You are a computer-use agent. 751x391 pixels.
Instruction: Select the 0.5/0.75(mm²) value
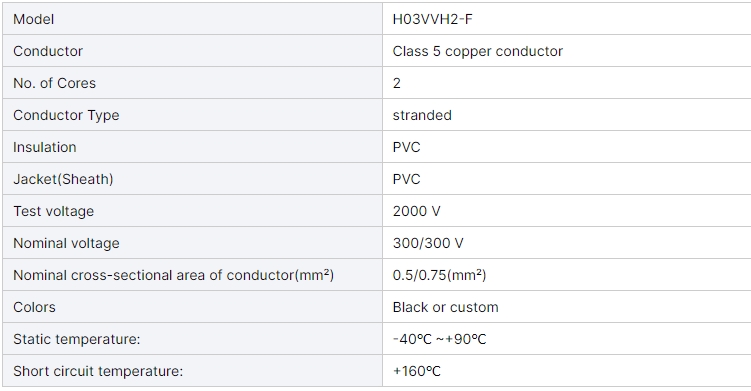click(x=439, y=275)
